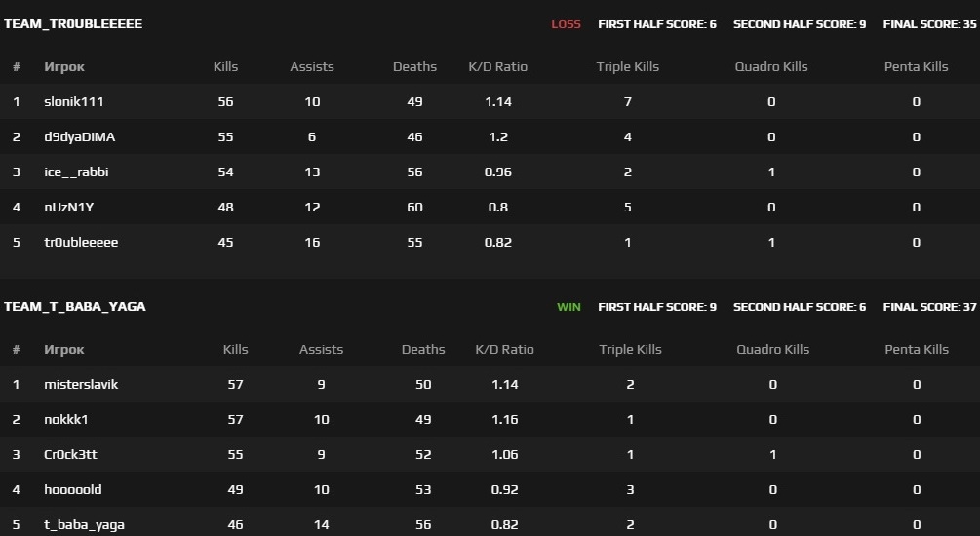
Task: Sort the losing team's table by Kills
Action: click(225, 67)
